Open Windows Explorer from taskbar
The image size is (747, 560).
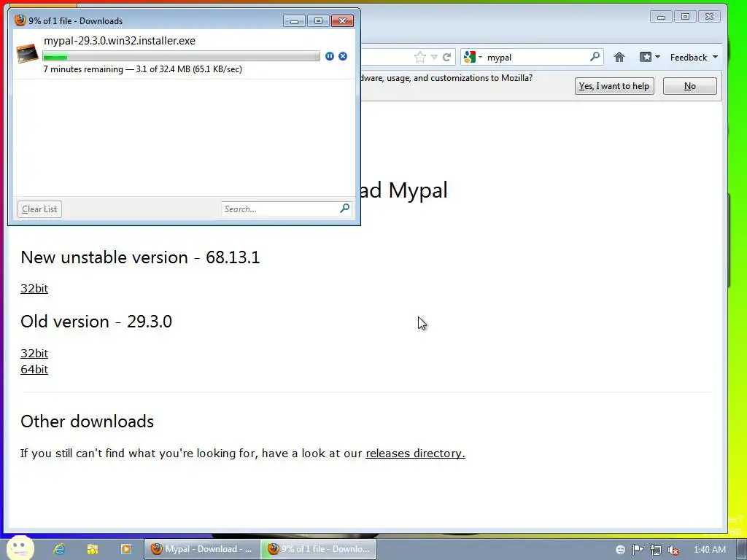93,549
